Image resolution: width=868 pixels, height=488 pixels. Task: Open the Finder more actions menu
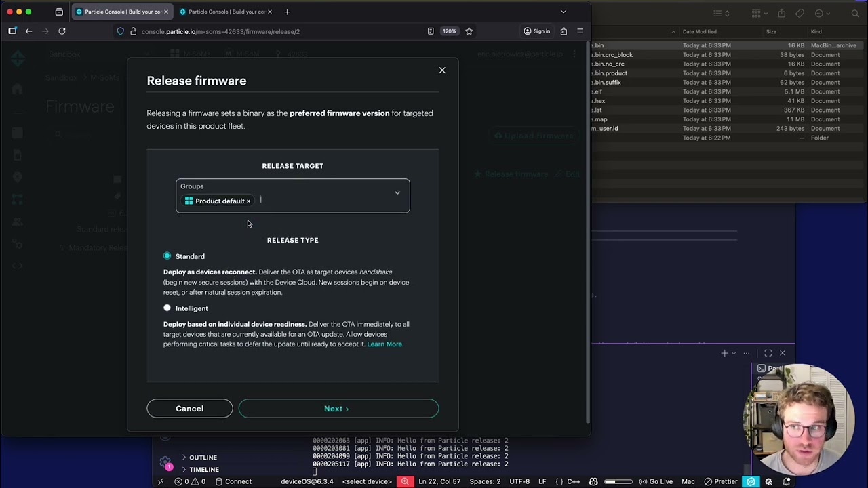821,14
